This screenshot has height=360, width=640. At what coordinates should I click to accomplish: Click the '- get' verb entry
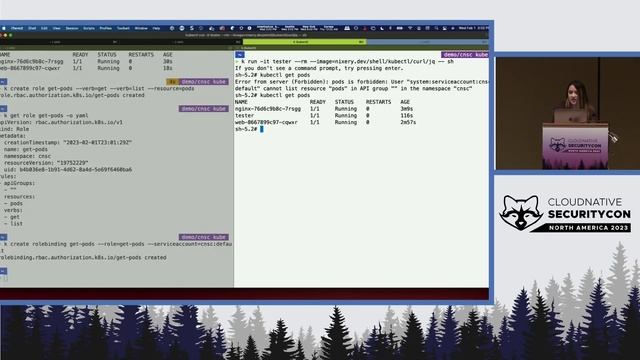[x=12, y=217]
